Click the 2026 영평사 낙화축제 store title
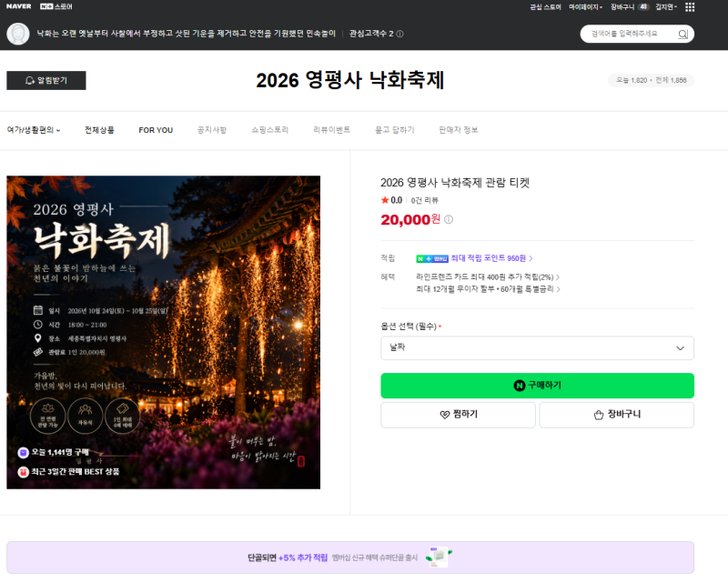 (350, 80)
